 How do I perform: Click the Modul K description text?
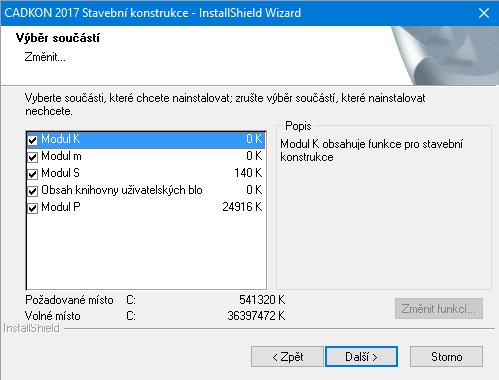(371, 150)
